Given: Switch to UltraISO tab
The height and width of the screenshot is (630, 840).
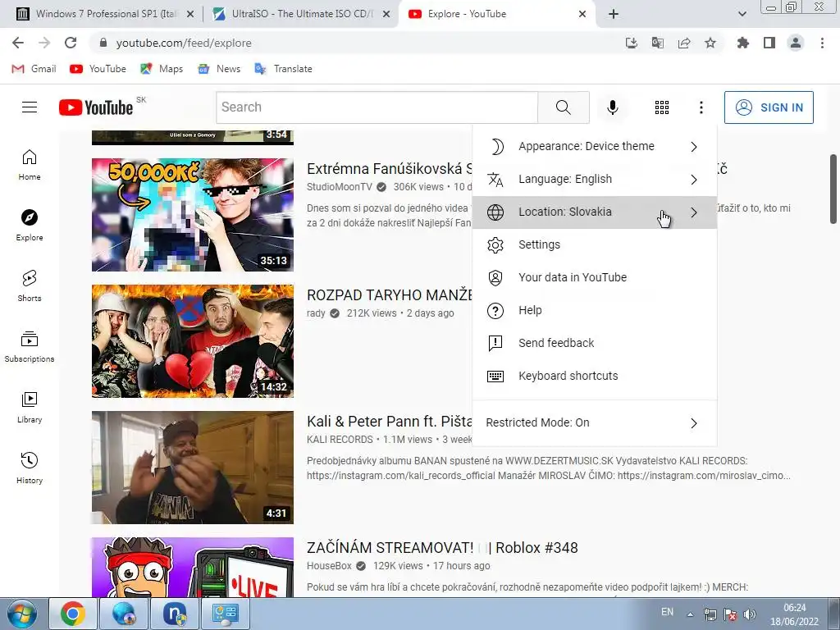Looking at the screenshot, I should point(300,14).
